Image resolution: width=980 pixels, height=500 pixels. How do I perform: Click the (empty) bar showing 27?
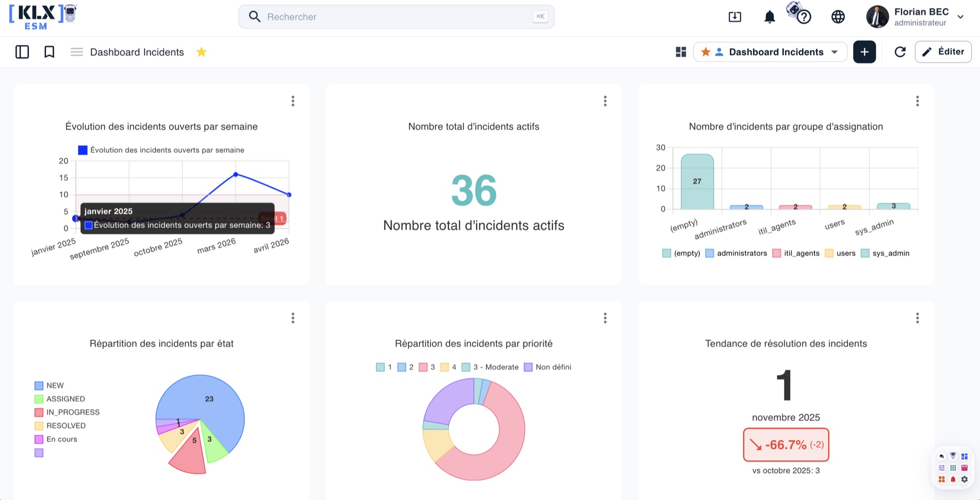(697, 181)
